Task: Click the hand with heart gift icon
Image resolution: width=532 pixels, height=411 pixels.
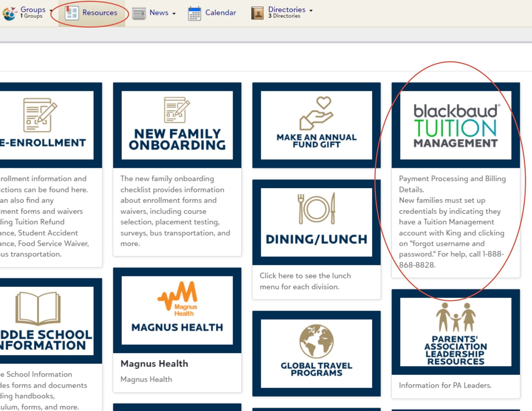Action: tap(316, 113)
